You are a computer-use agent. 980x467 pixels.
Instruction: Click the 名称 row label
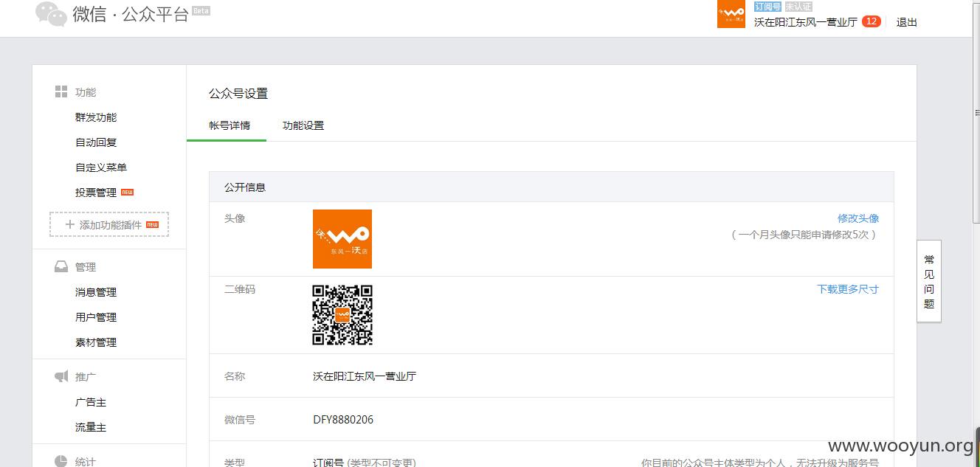[x=235, y=376]
